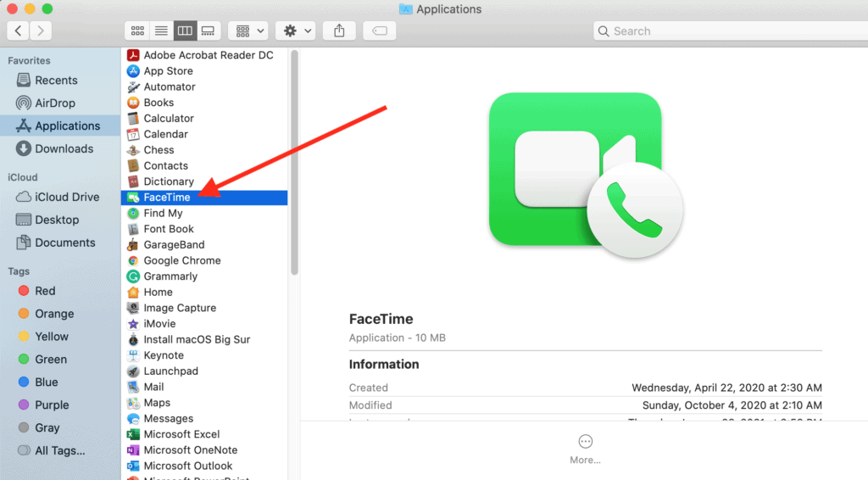Show All Tags in sidebar
Screen dimensions: 868x480
pyautogui.click(x=59, y=450)
